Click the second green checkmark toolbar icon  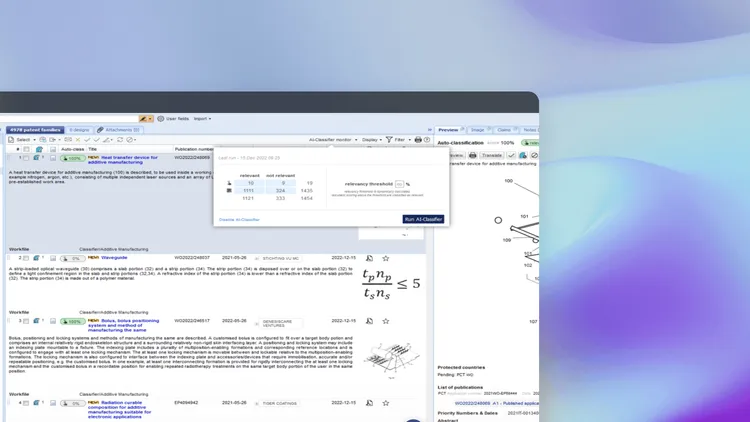coord(97,140)
